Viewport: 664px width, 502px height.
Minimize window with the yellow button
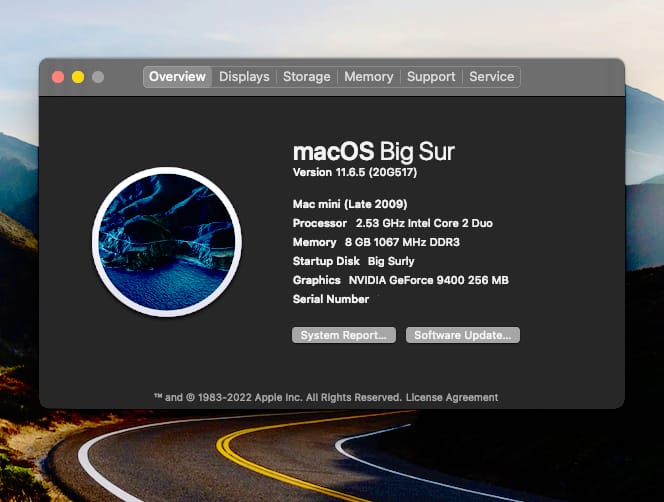(78, 77)
